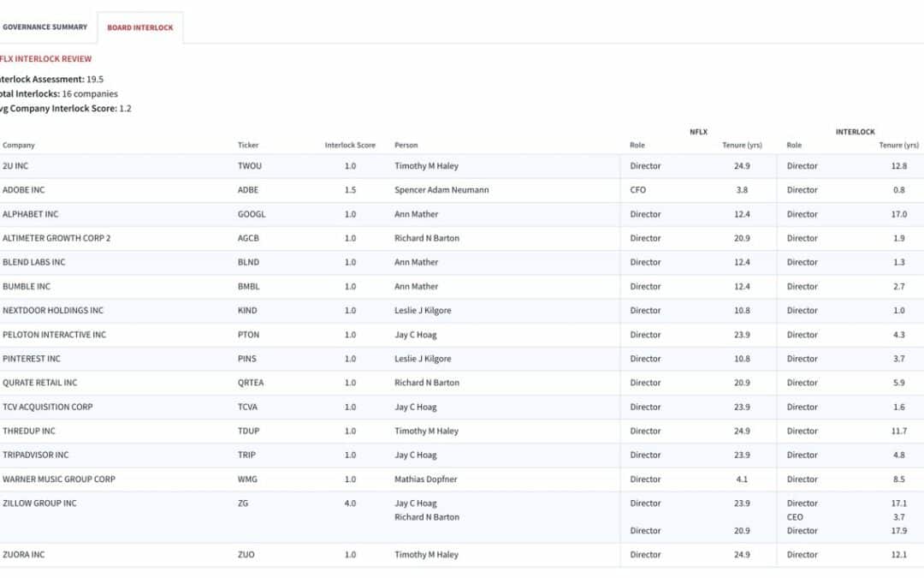Click the CEO interlock role in ZILLOW row
The width and height of the screenshot is (924, 578).
pos(794,517)
